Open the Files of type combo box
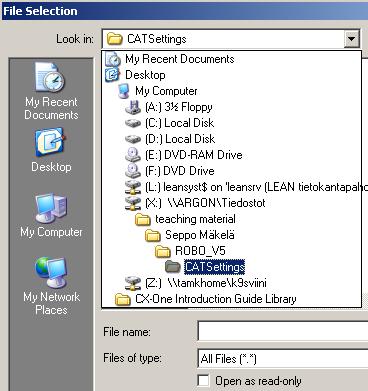368x391 pixels. click(x=283, y=359)
